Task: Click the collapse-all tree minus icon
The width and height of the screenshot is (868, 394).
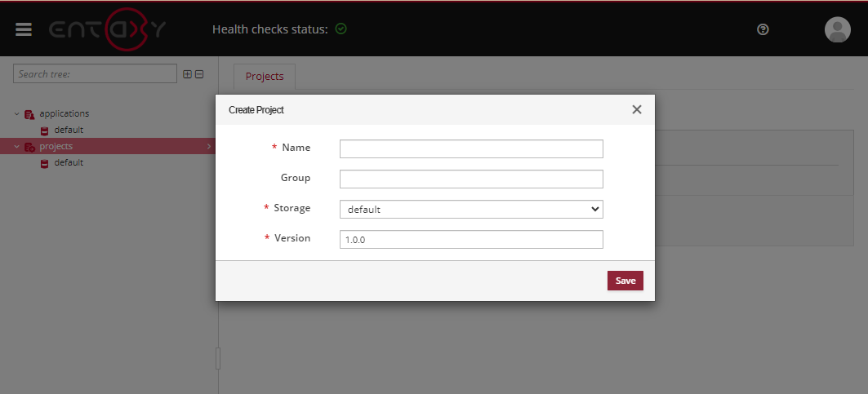Action: click(x=199, y=74)
